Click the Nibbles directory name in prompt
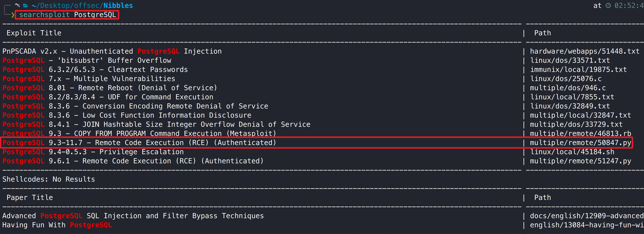The height and width of the screenshot is (234, 644). [118, 5]
